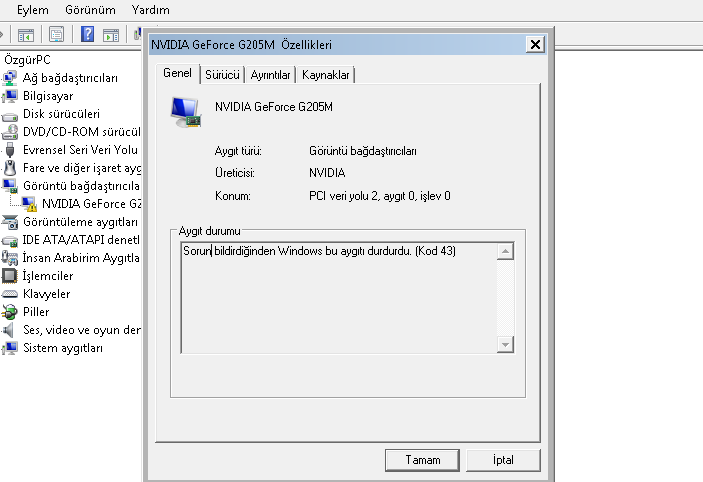
Task: Switch to the Kaynaklar tab
Action: [x=326, y=75]
